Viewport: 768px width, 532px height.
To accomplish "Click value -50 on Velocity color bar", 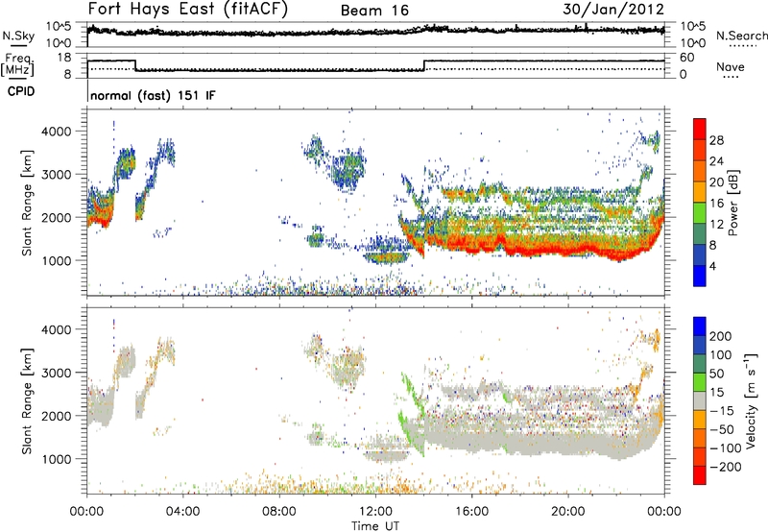I will [x=722, y=429].
